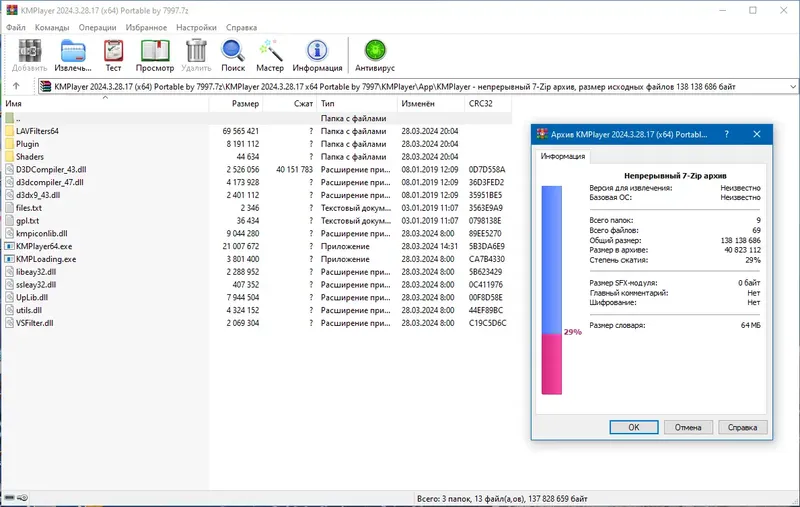The image size is (800, 507).
Task: Click the key icon in status bar
Action: 22,498
